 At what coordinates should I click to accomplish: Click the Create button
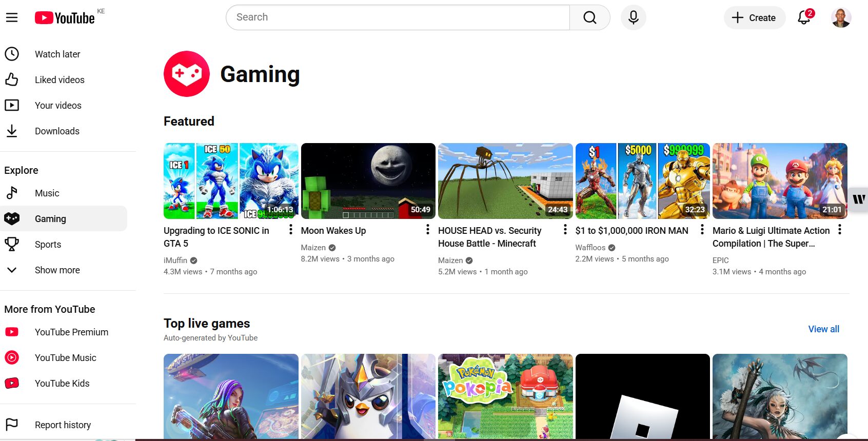coord(754,18)
